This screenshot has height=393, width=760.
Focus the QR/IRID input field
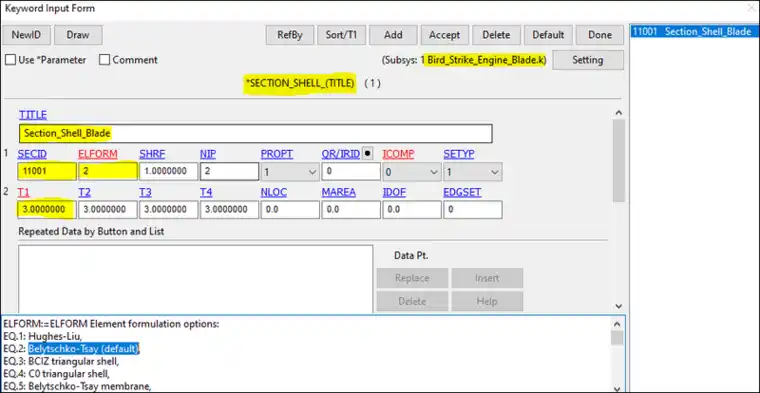click(x=351, y=172)
